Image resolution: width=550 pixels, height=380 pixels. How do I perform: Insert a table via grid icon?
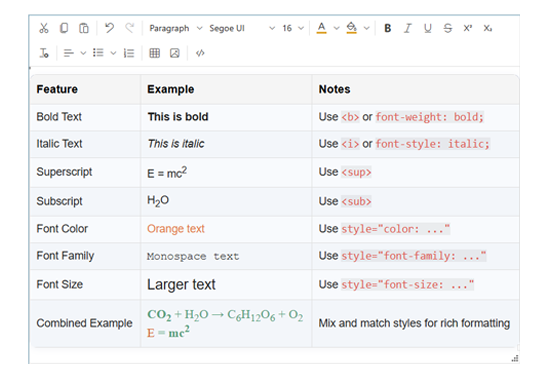click(155, 53)
